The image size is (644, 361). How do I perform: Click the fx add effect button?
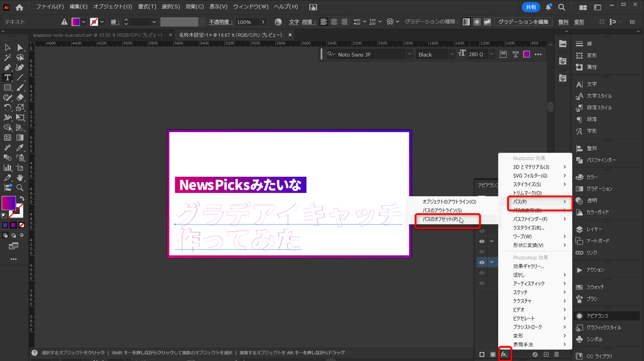pos(504,354)
